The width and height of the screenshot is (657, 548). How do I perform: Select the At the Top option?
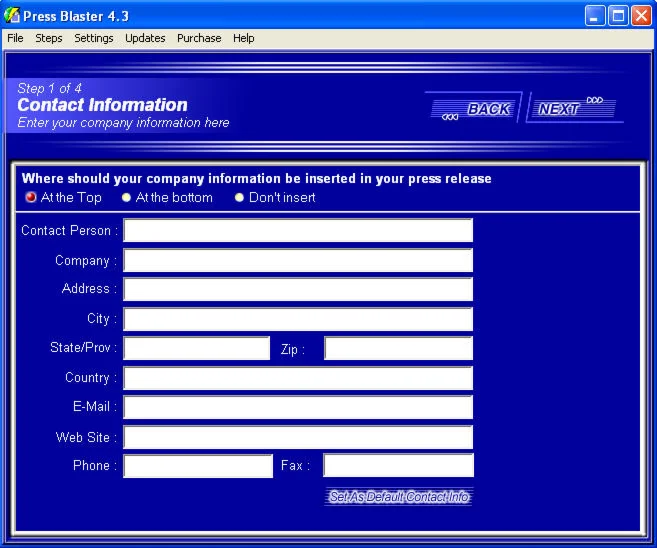(64, 197)
